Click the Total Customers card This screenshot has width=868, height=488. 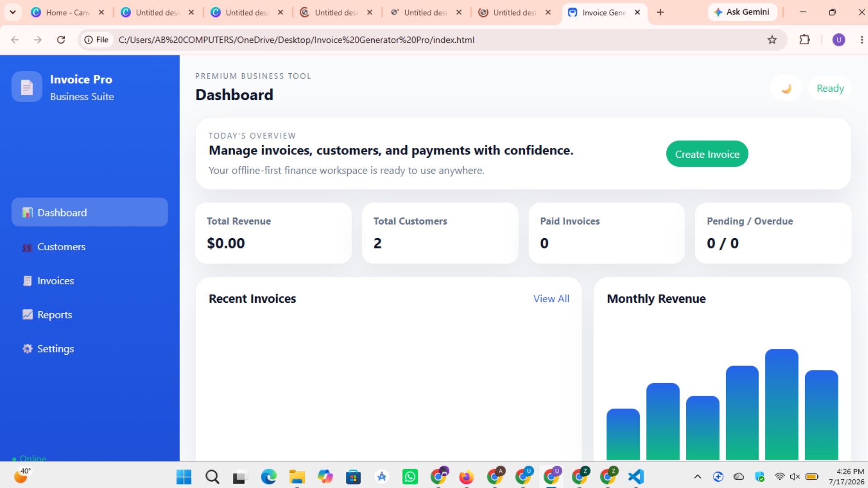pyautogui.click(x=440, y=233)
